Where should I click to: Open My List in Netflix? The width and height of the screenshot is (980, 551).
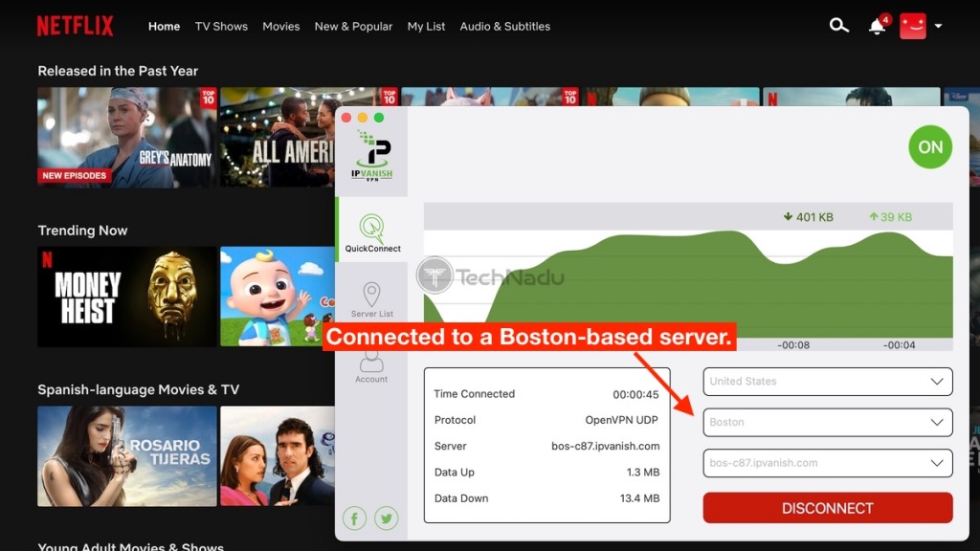426,26
